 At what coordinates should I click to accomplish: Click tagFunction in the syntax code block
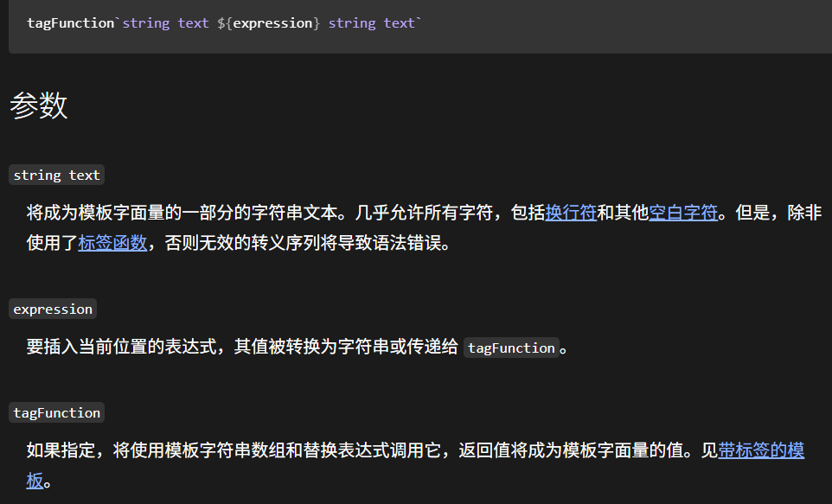click(71, 23)
